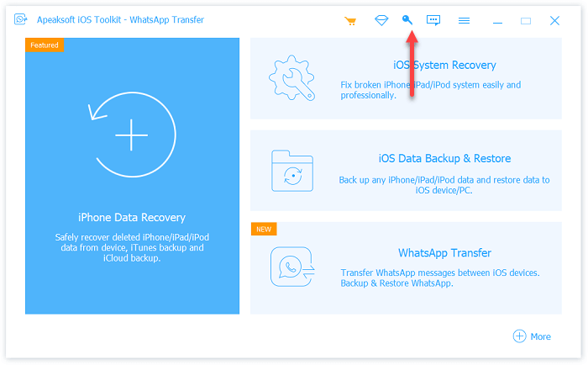Viewport: 588px width, 365px height.
Task: Open the hamburger menu in title bar
Action: tap(464, 21)
